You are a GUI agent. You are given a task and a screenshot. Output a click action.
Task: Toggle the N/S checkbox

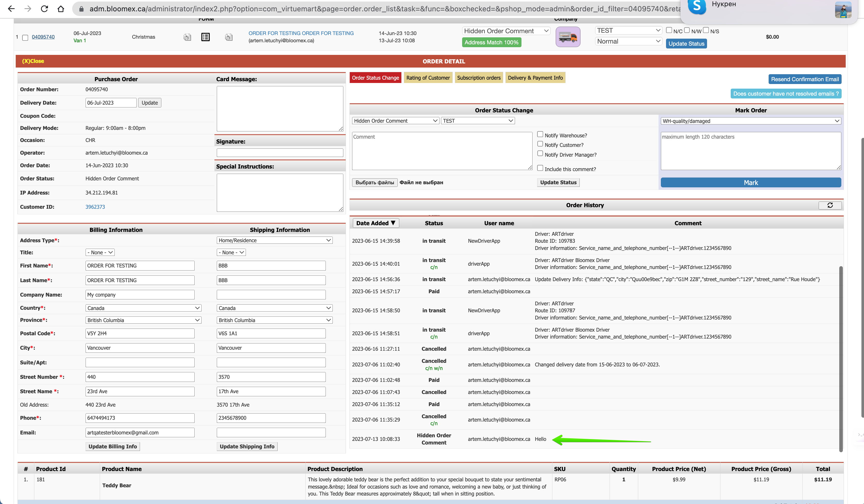[x=705, y=30]
